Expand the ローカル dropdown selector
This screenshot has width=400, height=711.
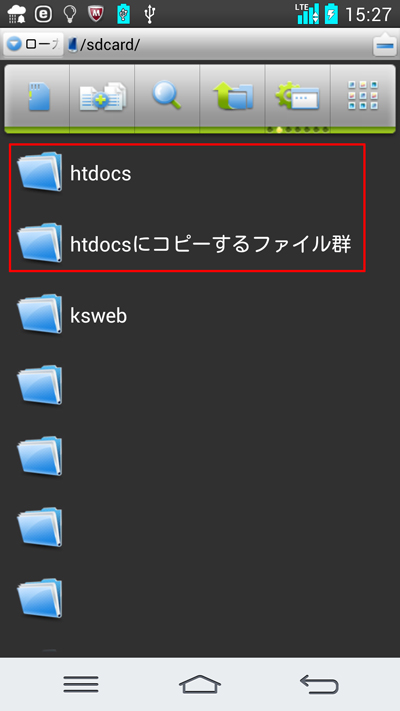click(x=33, y=44)
